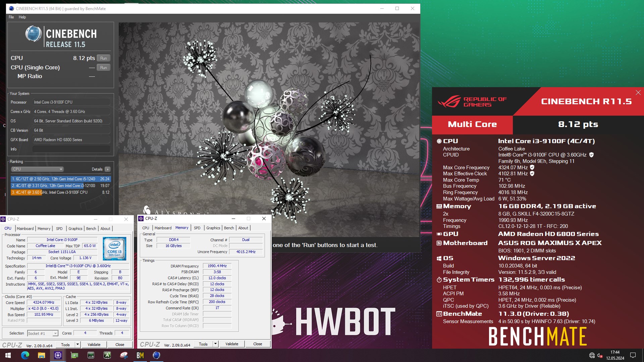Run the CPU Single Core benchmark

pos(104,67)
